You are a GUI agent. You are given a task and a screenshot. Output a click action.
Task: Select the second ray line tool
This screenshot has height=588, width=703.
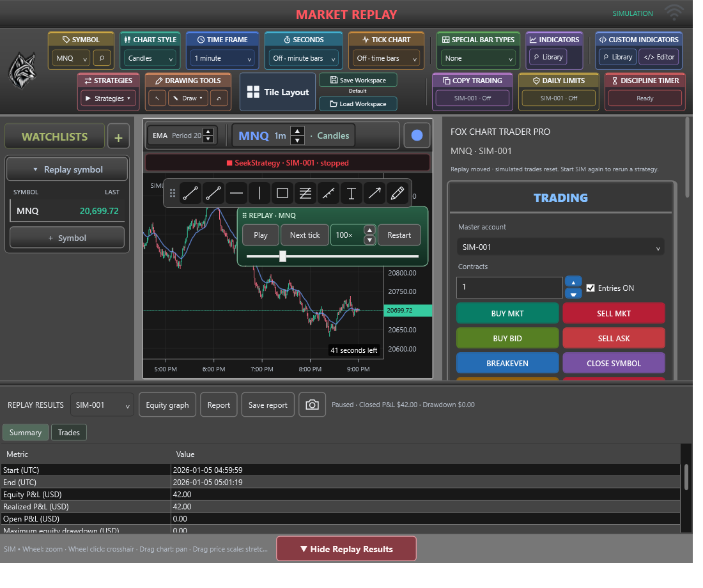pos(213,193)
